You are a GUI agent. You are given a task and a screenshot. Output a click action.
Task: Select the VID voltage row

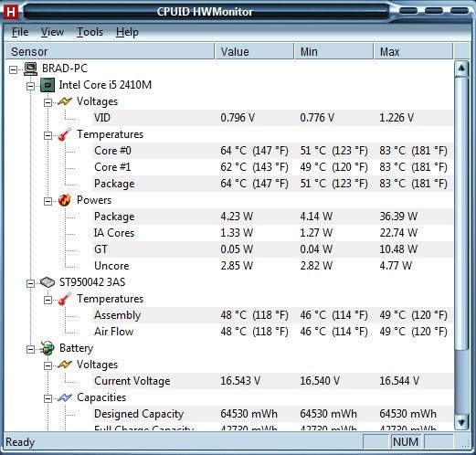point(272,118)
